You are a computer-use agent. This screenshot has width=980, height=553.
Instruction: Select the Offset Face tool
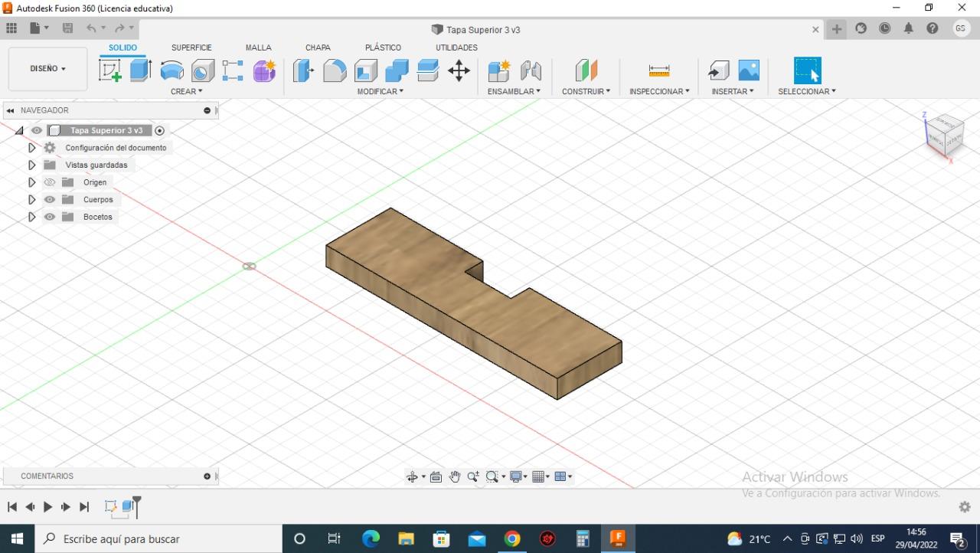point(428,70)
